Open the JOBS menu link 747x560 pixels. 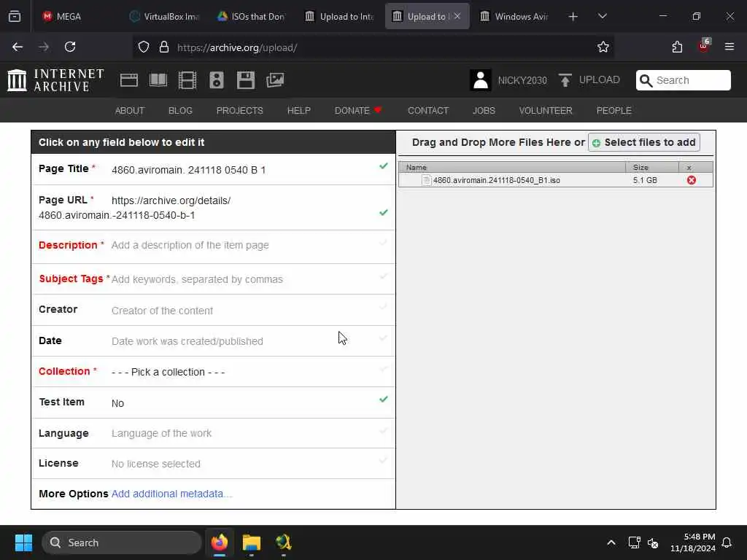(484, 111)
